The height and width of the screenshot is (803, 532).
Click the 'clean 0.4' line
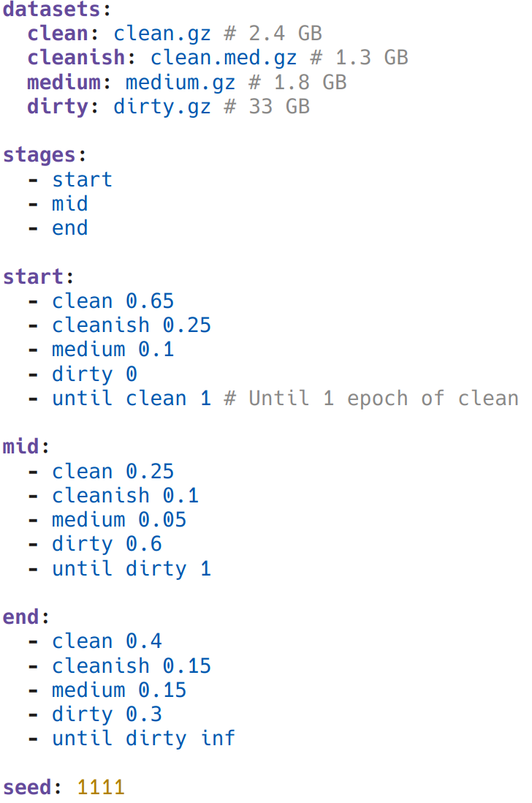107,641
